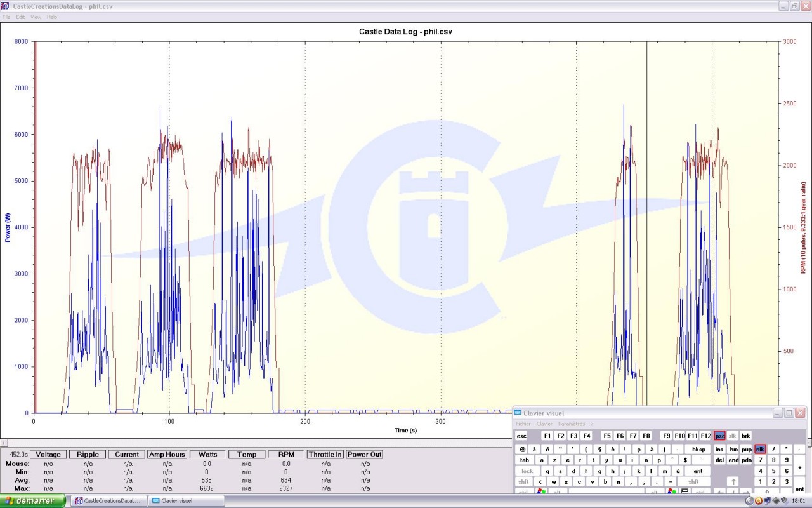Open the démarrer start menu

point(33,501)
